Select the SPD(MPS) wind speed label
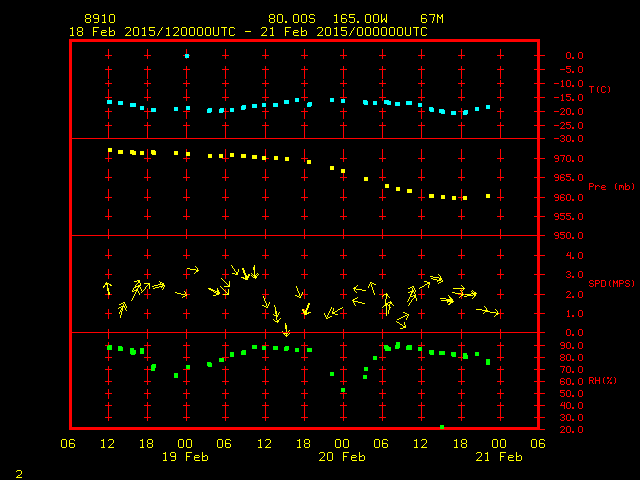The width and height of the screenshot is (640, 480). pos(611,283)
